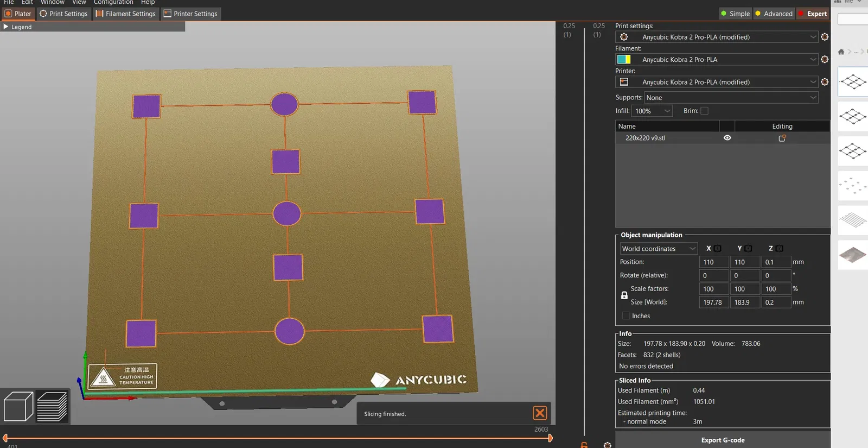Dismiss the Slicing finished notification
Image resolution: width=868 pixels, height=448 pixels.
(540, 413)
